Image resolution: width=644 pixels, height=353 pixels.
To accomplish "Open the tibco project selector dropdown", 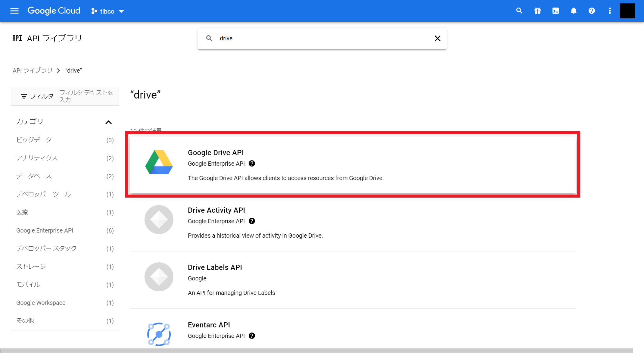I will coord(107,11).
